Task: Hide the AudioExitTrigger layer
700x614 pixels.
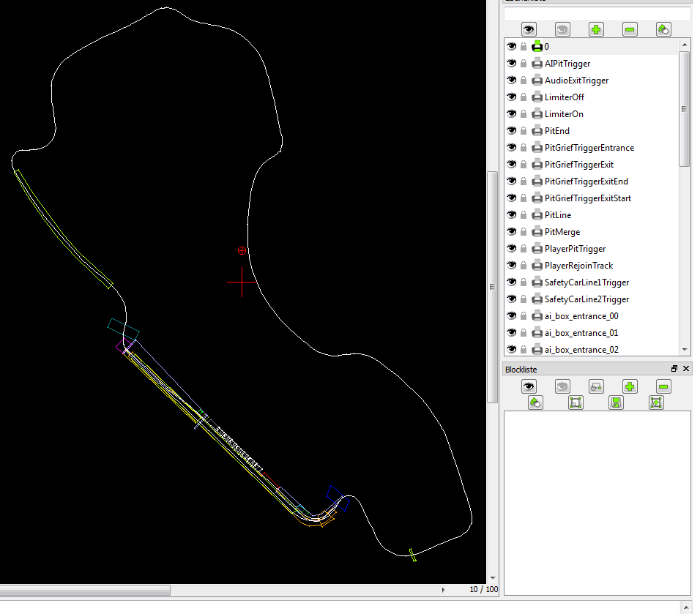Action: (512, 81)
